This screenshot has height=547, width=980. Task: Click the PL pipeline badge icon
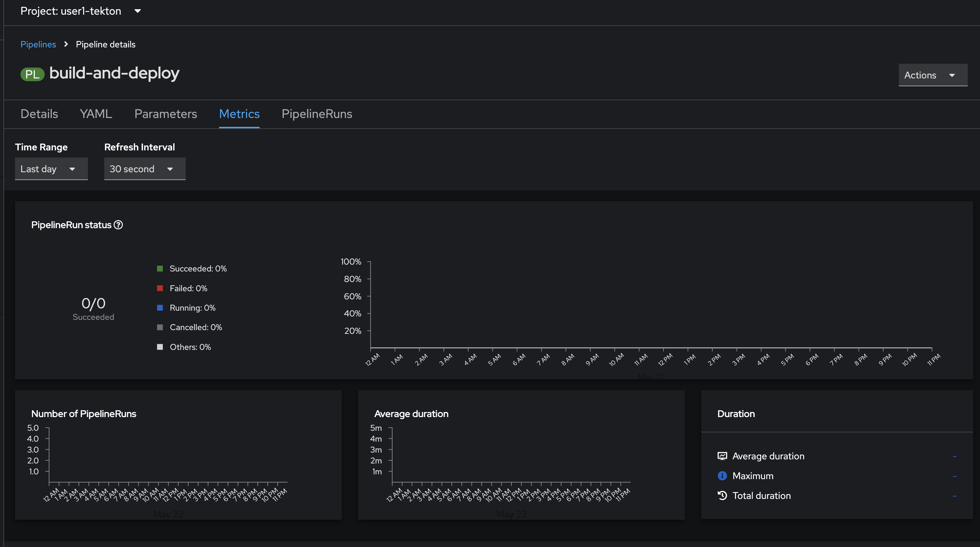click(32, 74)
